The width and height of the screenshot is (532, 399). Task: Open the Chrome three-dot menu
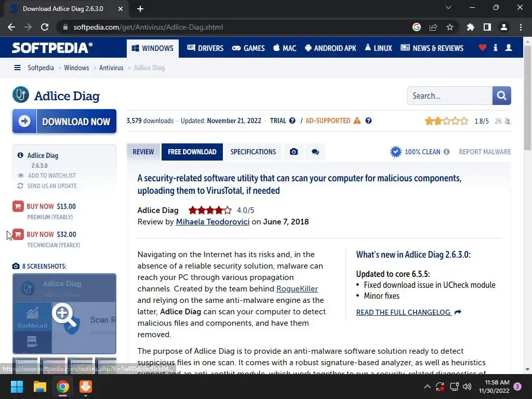521,27
